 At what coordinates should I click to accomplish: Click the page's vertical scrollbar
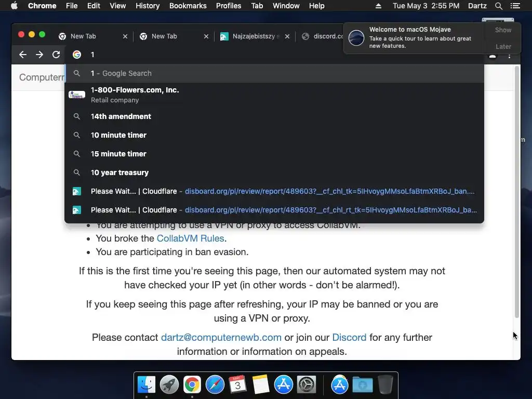pyautogui.click(x=517, y=192)
